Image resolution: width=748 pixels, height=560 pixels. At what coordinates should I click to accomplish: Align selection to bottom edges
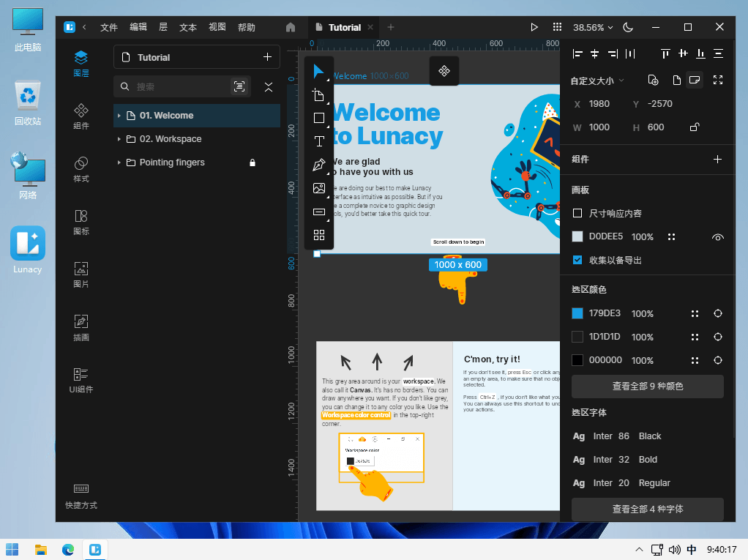point(700,53)
